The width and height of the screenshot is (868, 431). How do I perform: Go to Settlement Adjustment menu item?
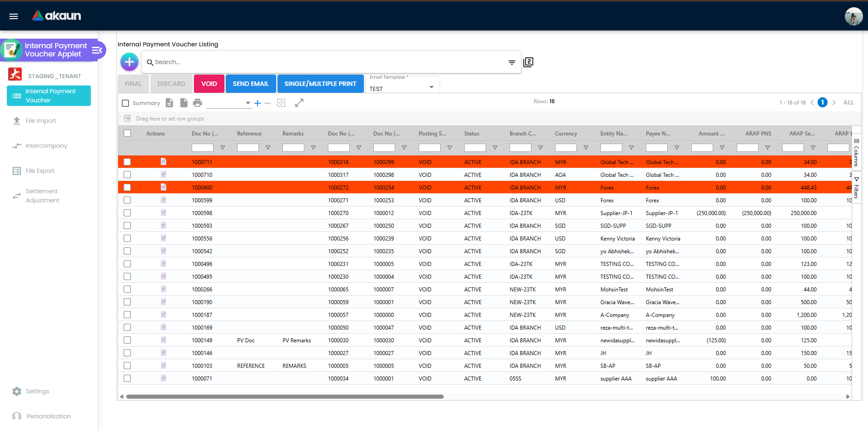[x=42, y=196]
